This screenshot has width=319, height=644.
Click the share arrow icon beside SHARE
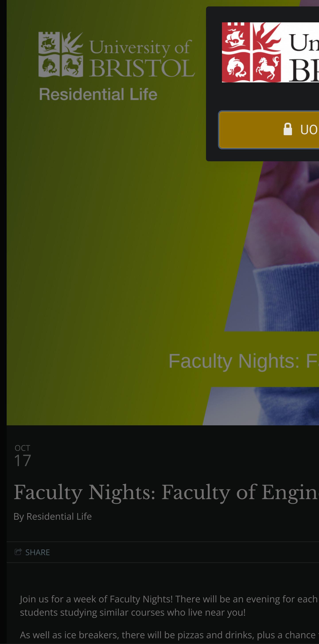point(18,552)
